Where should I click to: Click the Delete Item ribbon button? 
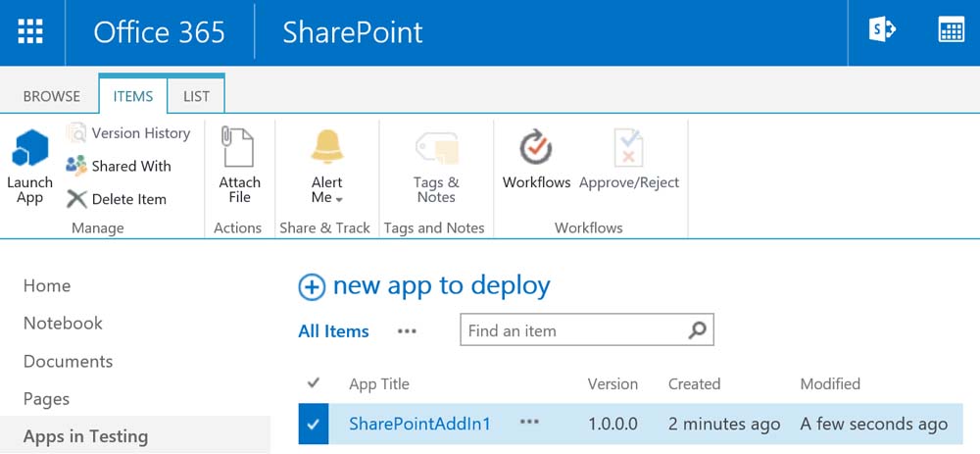tap(117, 199)
